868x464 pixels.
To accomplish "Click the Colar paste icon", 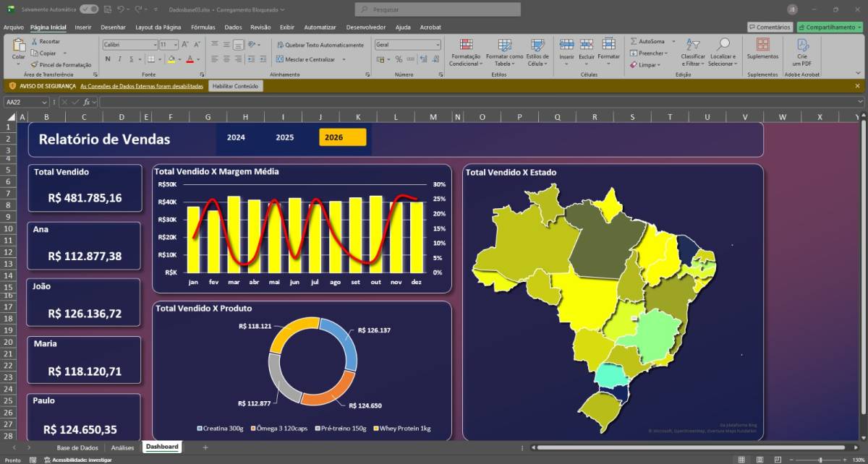I will [x=19, y=46].
